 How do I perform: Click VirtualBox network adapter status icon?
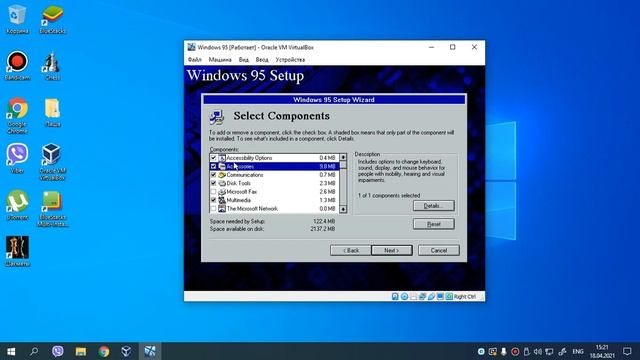(x=422, y=297)
